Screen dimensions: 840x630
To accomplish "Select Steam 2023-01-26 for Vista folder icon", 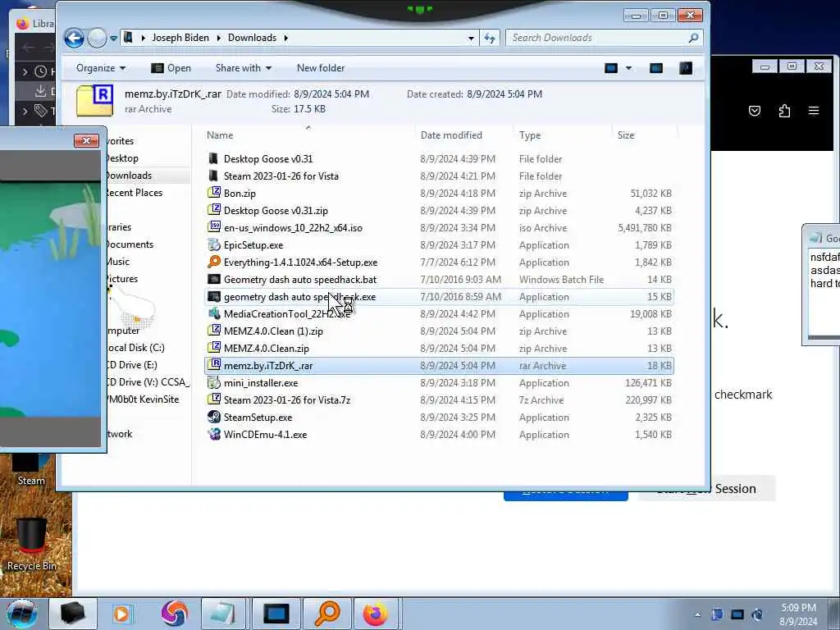I will (x=214, y=176).
